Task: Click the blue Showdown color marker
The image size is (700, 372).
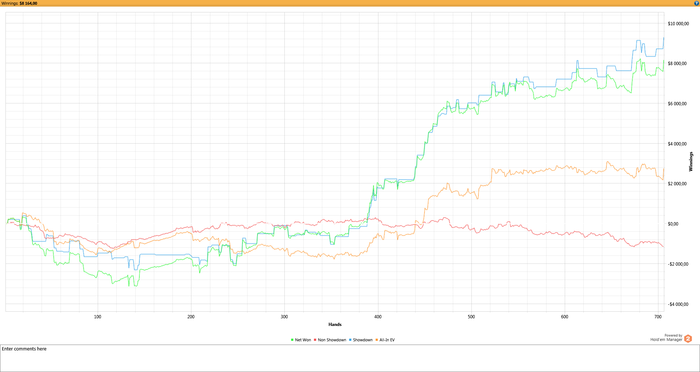Action: [350, 340]
